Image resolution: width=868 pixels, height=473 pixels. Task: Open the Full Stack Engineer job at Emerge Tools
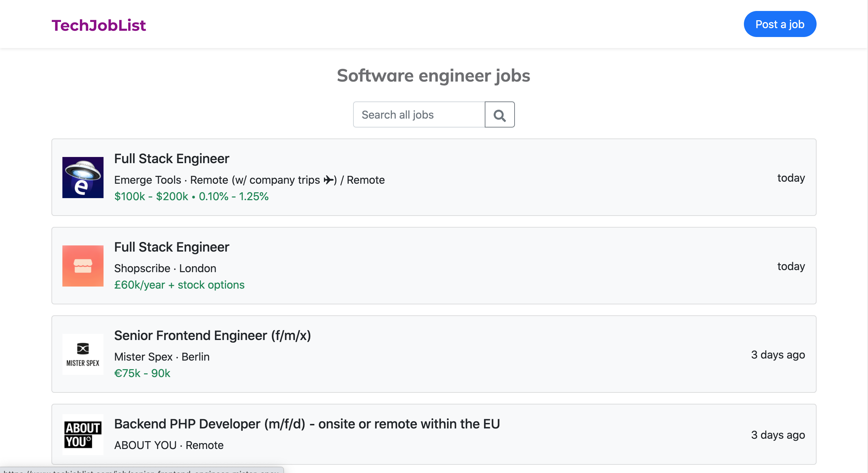171,158
